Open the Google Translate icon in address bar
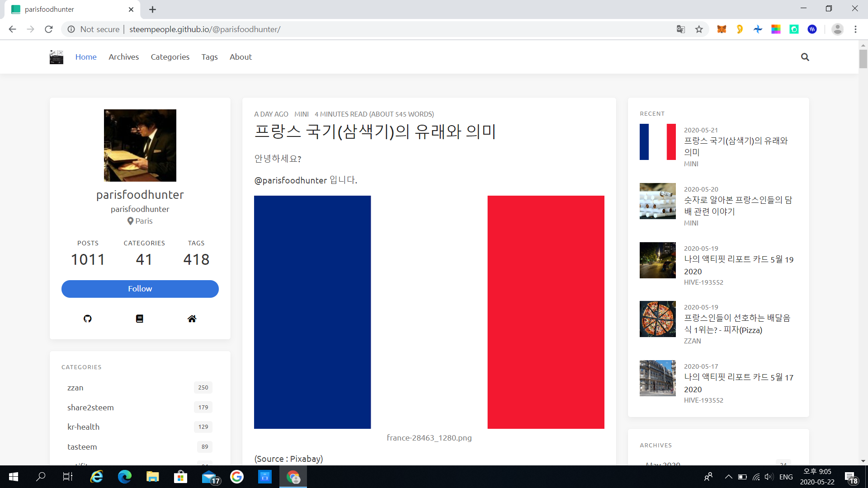 tap(681, 29)
